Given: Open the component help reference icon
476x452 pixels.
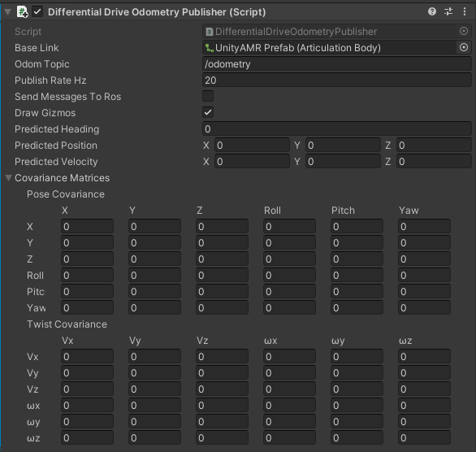Looking at the screenshot, I should (x=431, y=12).
